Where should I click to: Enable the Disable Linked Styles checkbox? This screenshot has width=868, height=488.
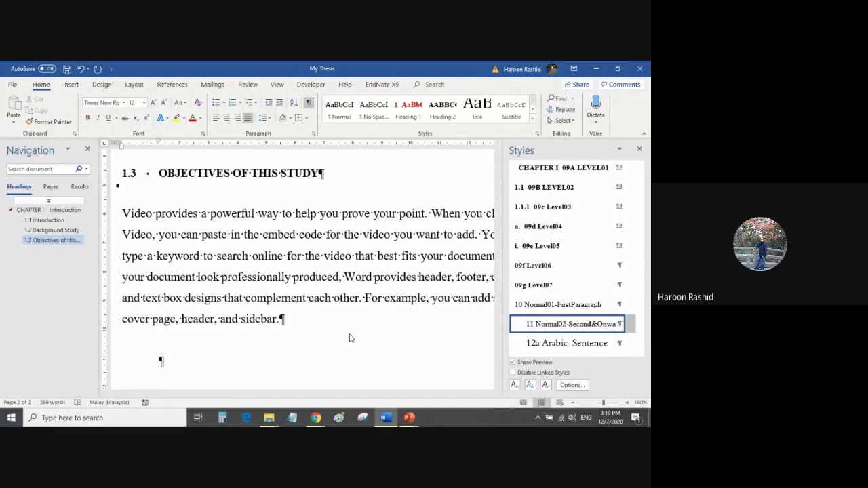tap(512, 373)
